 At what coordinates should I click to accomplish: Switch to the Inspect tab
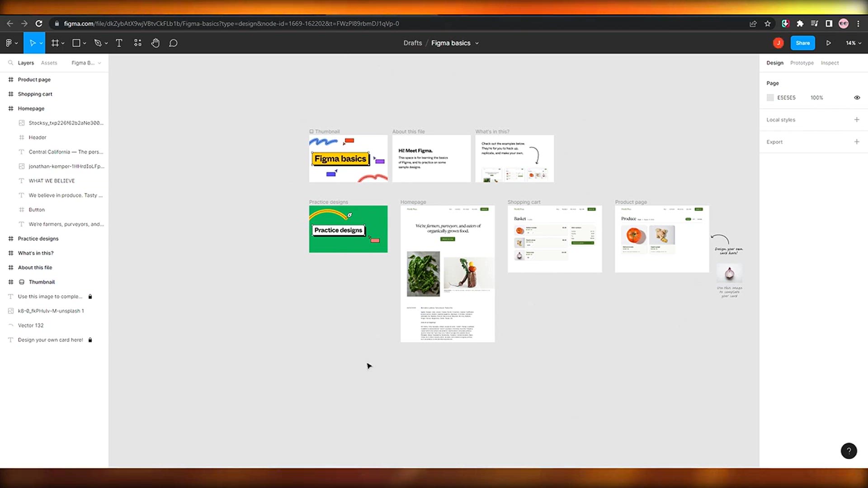click(830, 63)
